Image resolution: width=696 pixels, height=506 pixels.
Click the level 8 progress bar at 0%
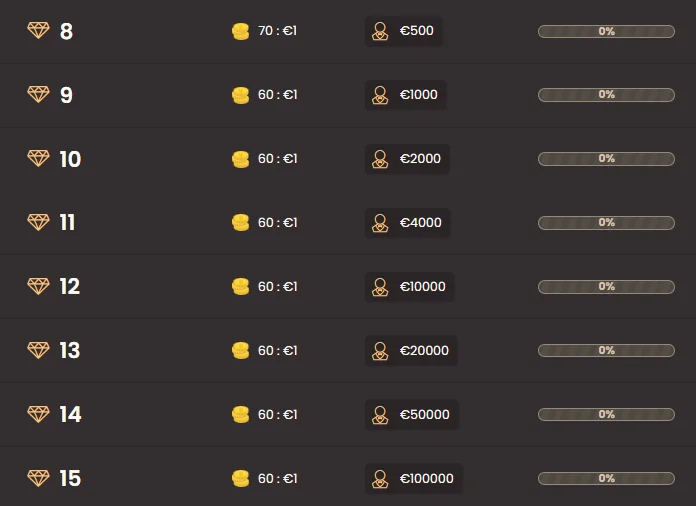pos(606,31)
